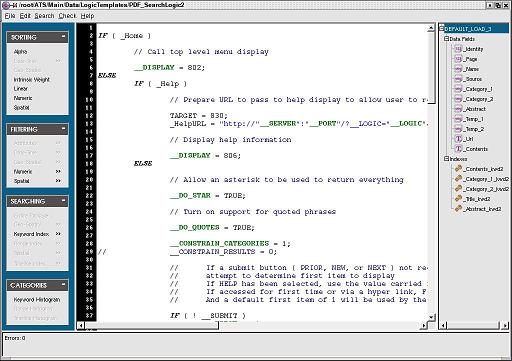Viewport: 512px width, 361px height.
Task: Open the Check menu
Action: (x=67, y=16)
